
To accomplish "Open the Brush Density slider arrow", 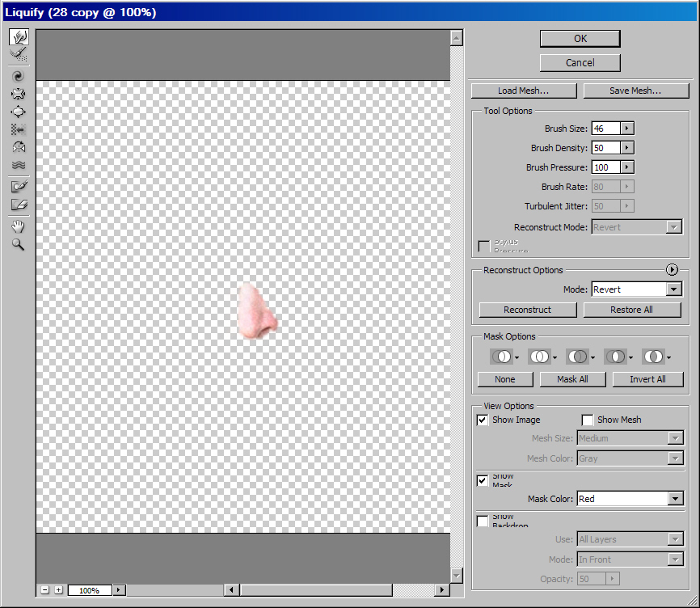I will click(626, 148).
